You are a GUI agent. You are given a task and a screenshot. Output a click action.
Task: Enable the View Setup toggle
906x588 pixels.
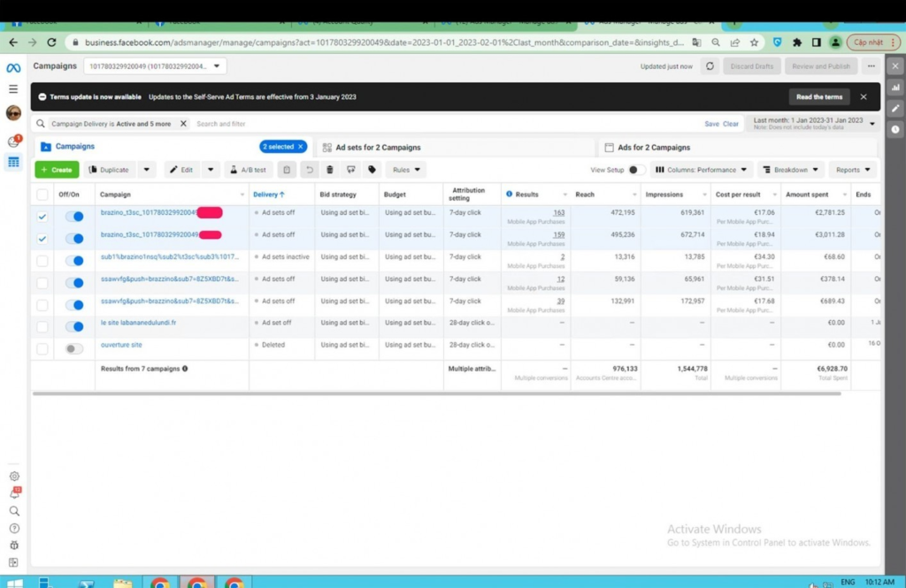pyautogui.click(x=635, y=170)
